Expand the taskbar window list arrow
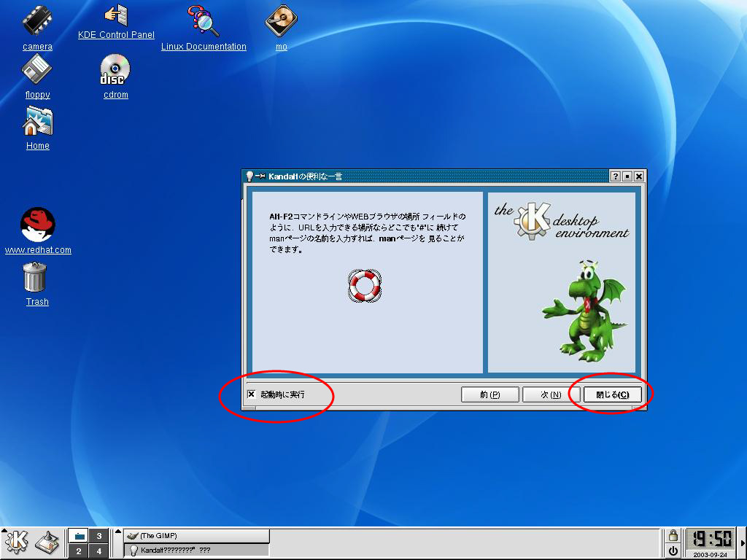This screenshot has height=560, width=747. (x=118, y=532)
